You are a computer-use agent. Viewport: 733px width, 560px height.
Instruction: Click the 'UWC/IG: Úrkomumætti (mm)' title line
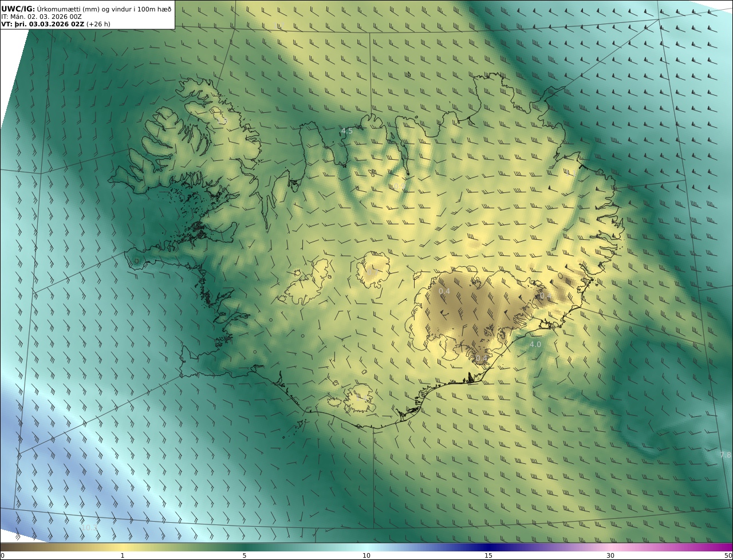86,9
